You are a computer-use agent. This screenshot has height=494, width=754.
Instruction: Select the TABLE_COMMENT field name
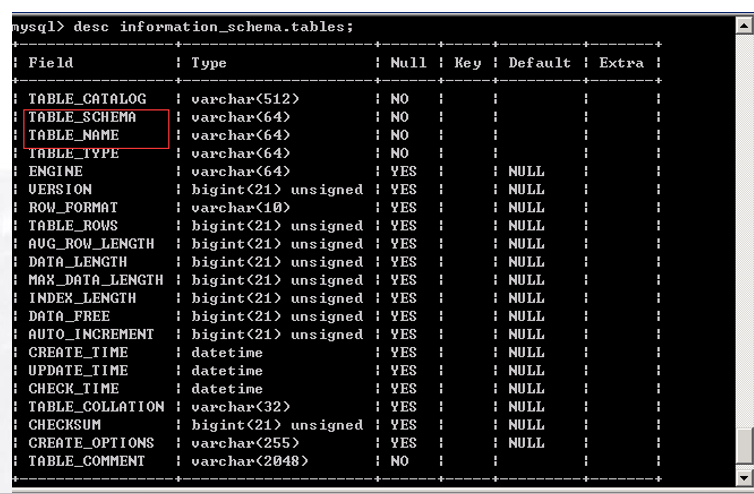click(x=87, y=461)
